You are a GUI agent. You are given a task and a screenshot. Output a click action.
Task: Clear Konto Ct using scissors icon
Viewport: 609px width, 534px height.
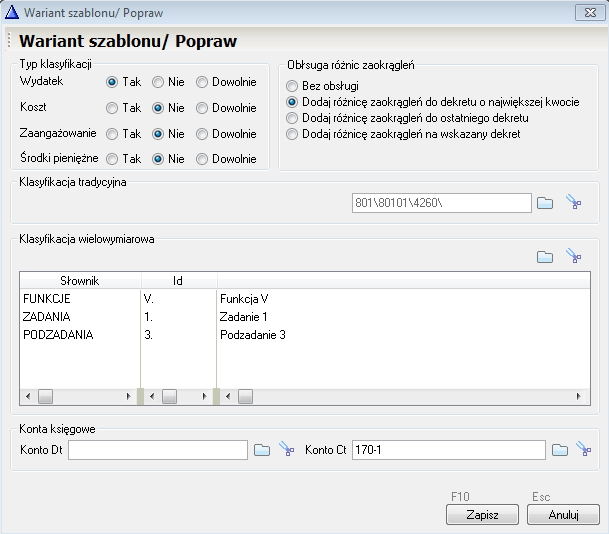[586, 450]
